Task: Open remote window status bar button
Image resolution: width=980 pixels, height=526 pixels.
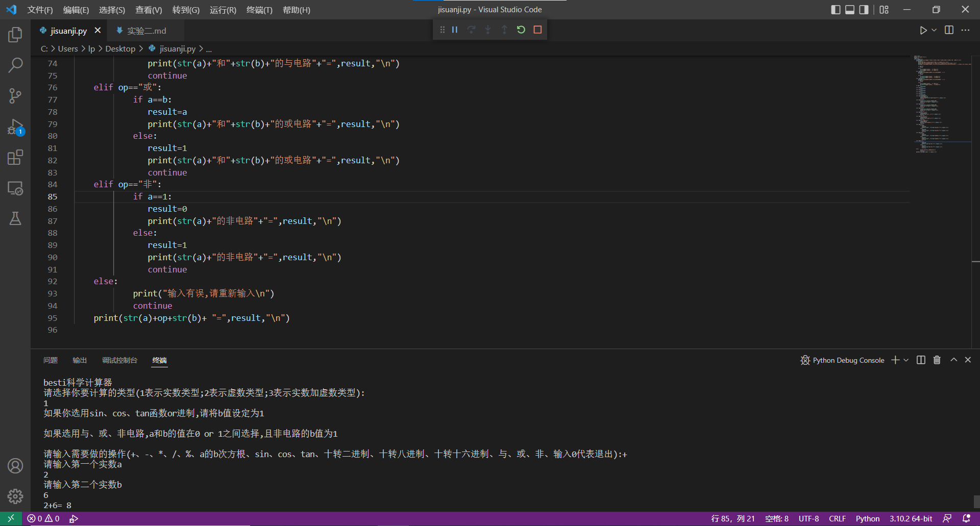Action: (11, 518)
